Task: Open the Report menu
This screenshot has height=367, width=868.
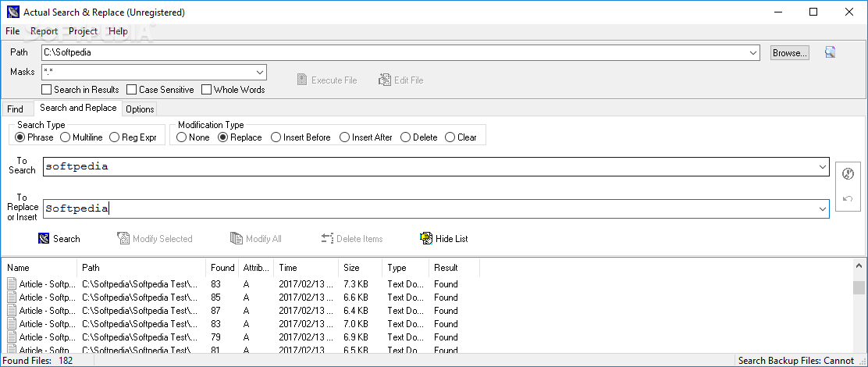Action: click(44, 31)
